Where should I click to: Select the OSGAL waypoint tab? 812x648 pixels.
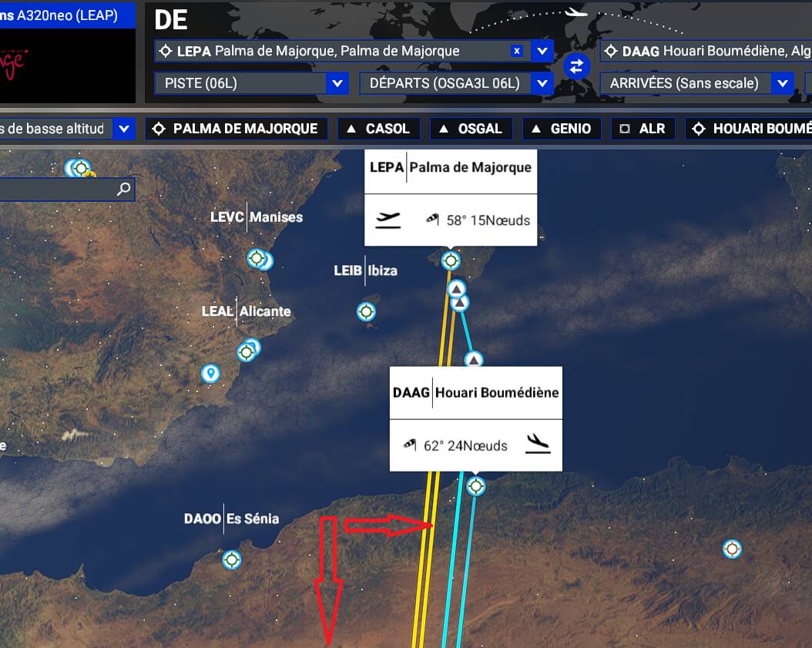click(471, 129)
